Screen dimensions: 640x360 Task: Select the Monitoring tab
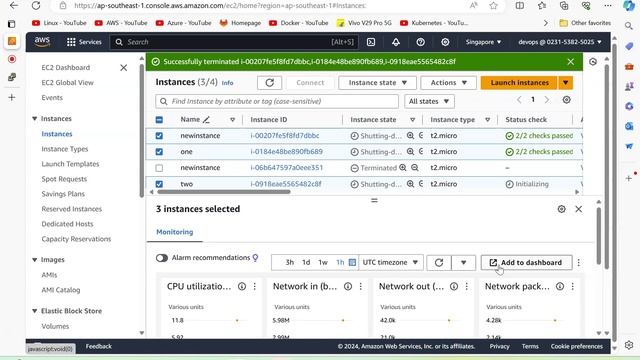[x=175, y=232]
